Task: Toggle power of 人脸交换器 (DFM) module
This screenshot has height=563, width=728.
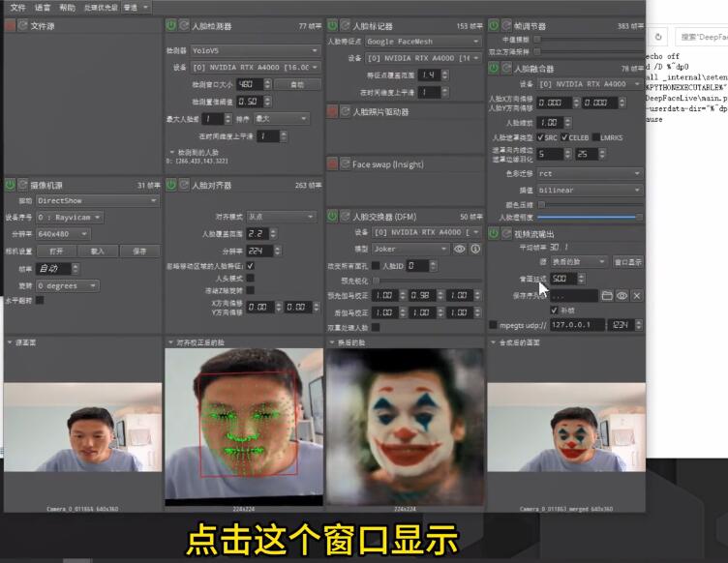Action: (x=332, y=216)
